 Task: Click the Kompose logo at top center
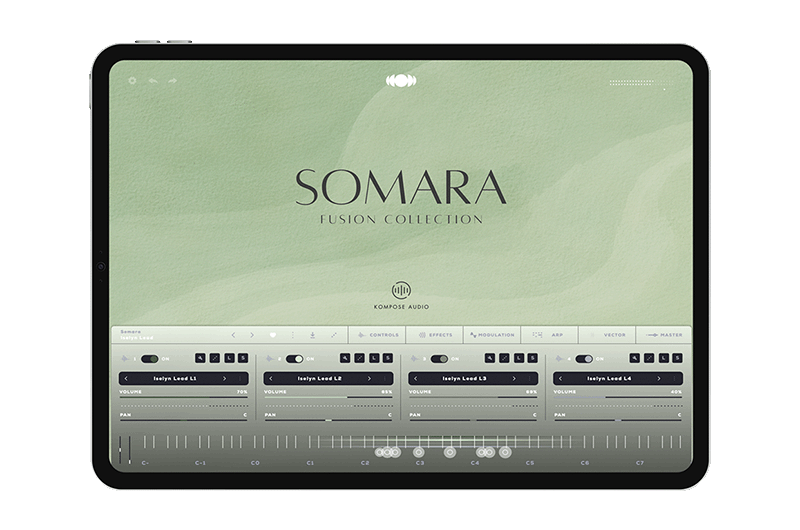click(400, 80)
